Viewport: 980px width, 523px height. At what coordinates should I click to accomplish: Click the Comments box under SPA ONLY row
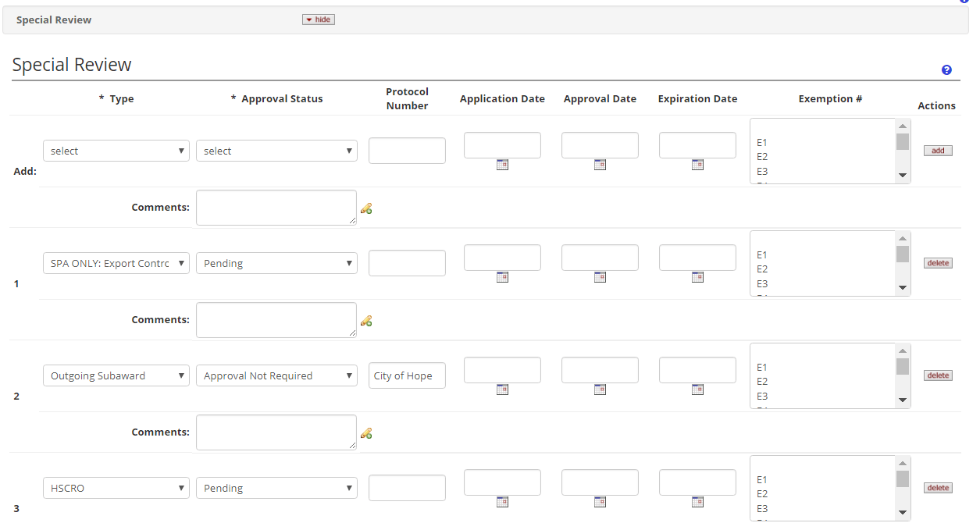tap(276, 320)
